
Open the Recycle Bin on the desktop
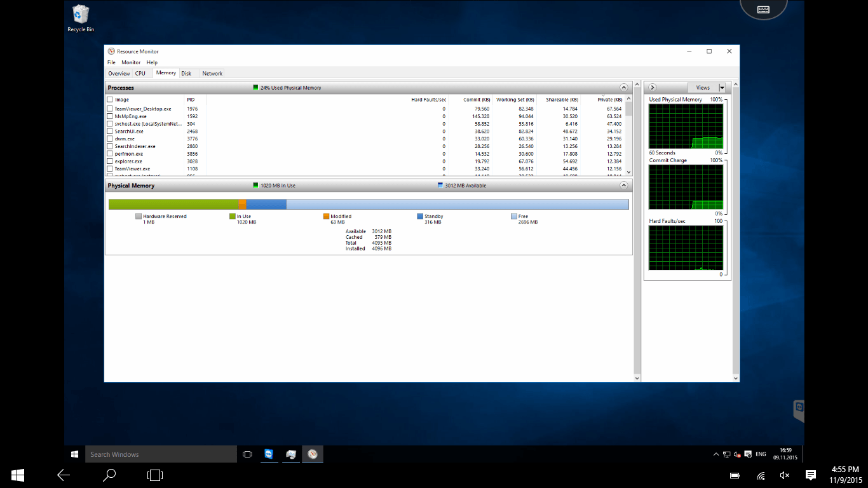point(80,14)
